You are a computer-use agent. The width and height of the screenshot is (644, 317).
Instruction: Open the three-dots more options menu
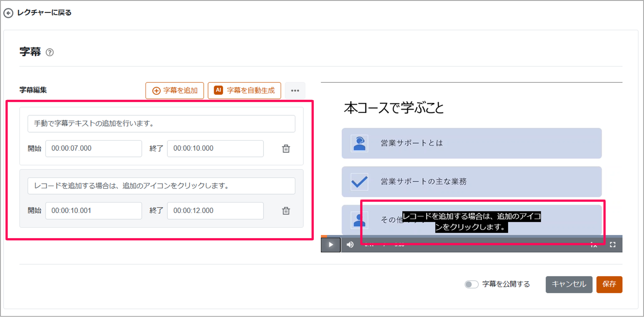(295, 90)
